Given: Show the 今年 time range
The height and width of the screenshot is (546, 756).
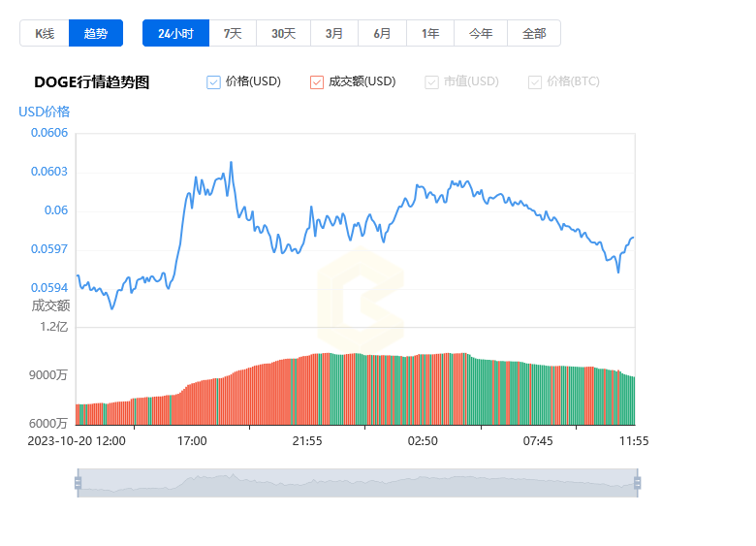Looking at the screenshot, I should click(481, 33).
